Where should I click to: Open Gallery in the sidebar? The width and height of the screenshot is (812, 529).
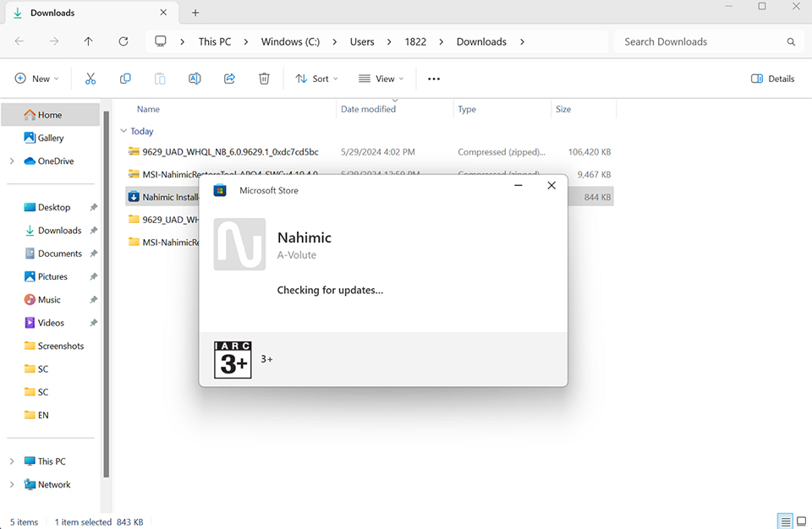[x=50, y=139]
